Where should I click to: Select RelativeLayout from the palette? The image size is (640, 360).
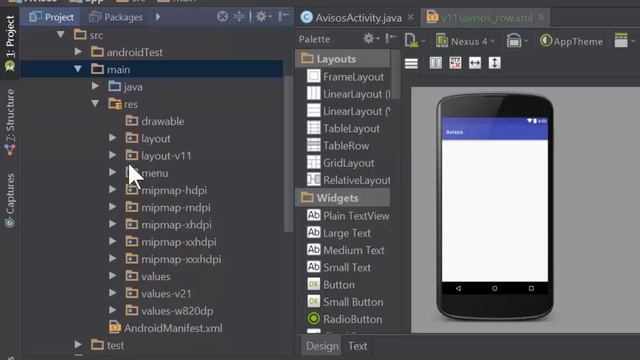click(348, 180)
